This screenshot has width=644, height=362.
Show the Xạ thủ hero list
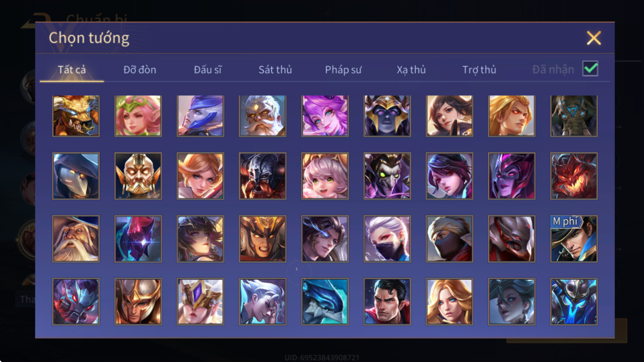click(x=411, y=70)
